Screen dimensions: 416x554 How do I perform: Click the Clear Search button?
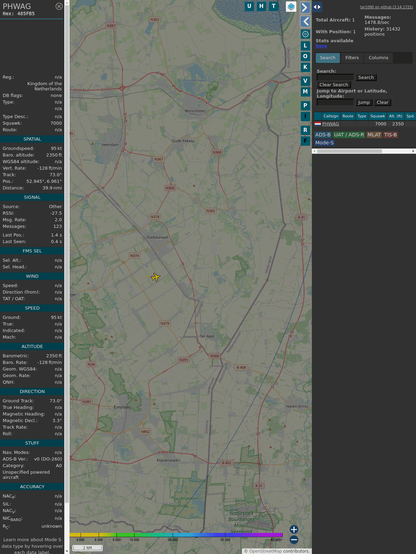click(334, 85)
